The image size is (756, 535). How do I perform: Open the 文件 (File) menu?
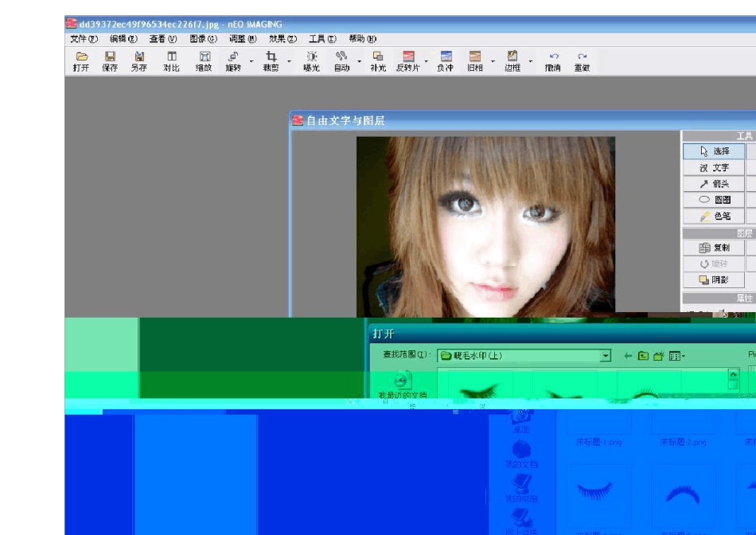pyautogui.click(x=84, y=38)
